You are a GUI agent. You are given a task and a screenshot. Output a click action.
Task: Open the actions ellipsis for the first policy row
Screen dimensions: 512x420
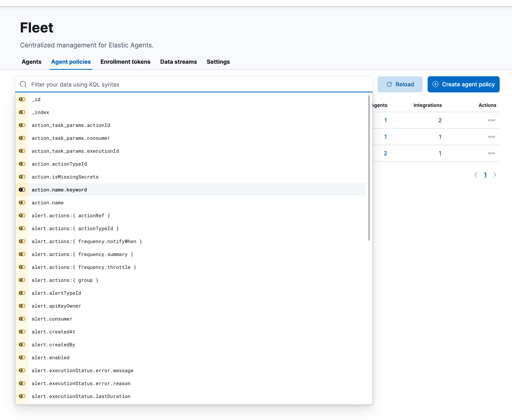pyautogui.click(x=491, y=120)
